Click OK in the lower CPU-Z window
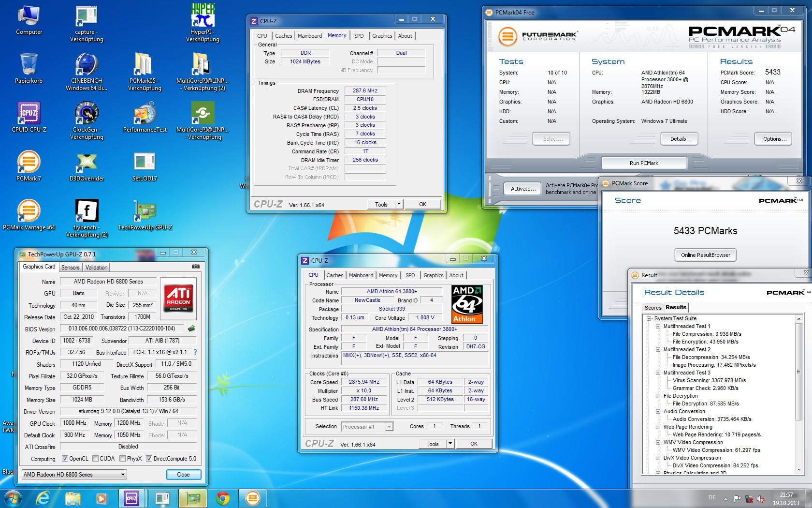The width and height of the screenshot is (812, 508). coord(474,444)
